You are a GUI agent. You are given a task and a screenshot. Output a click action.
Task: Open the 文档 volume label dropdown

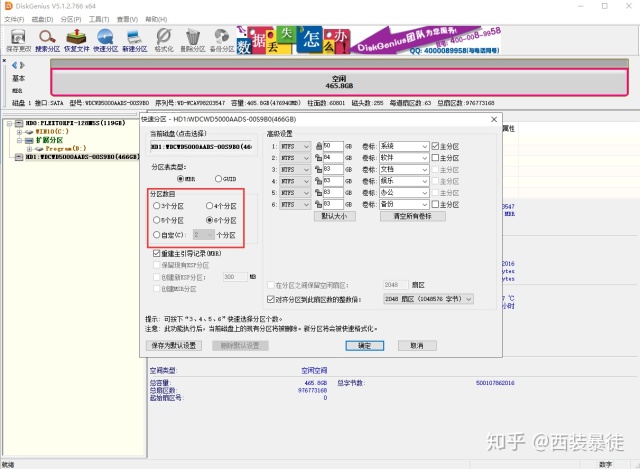point(404,169)
